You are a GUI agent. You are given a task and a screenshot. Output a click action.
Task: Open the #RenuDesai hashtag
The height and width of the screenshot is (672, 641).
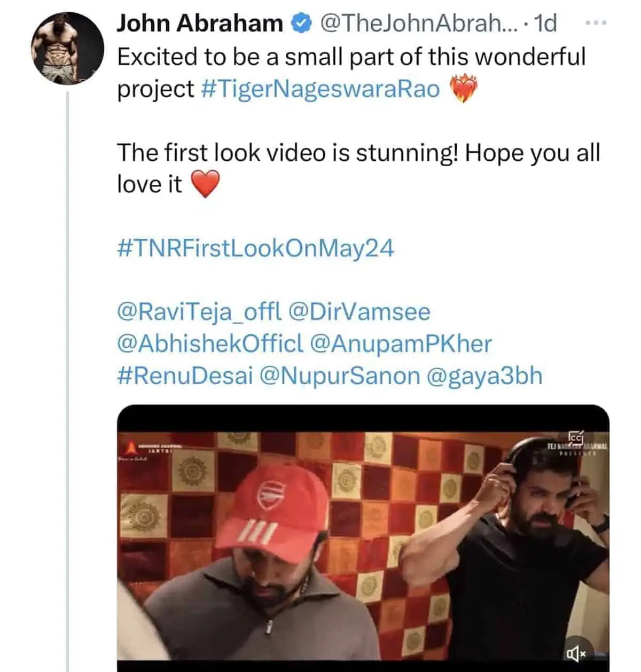(184, 376)
